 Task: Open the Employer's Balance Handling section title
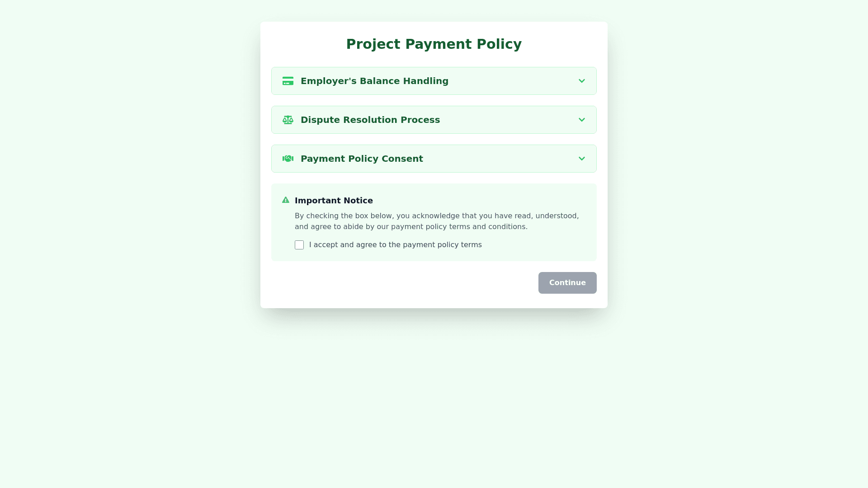click(x=374, y=81)
